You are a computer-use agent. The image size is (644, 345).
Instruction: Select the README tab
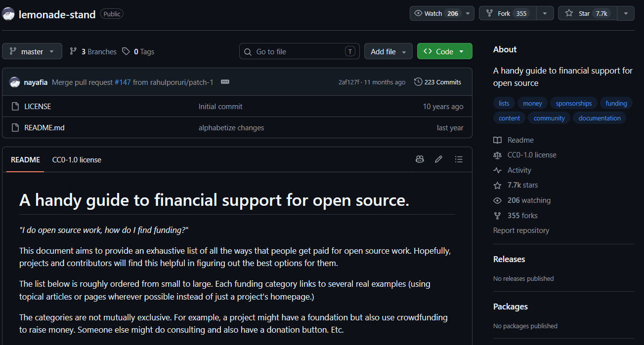pyautogui.click(x=25, y=159)
